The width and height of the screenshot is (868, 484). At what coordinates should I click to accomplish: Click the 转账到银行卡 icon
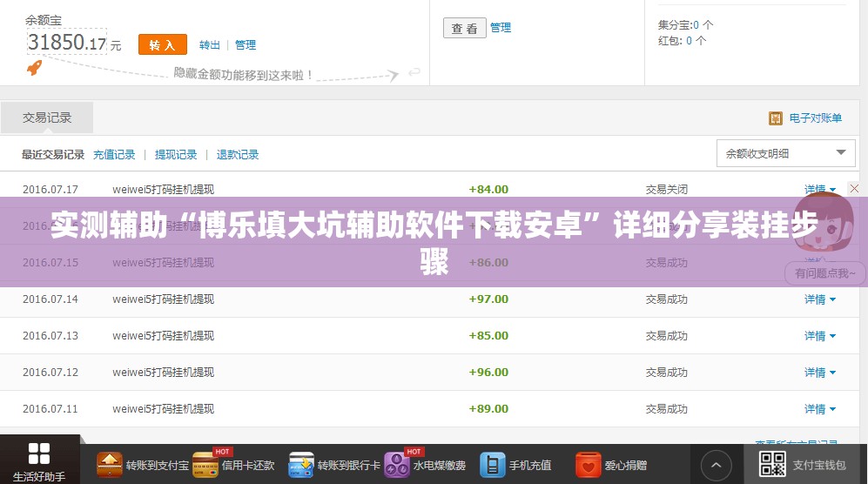coord(301,465)
